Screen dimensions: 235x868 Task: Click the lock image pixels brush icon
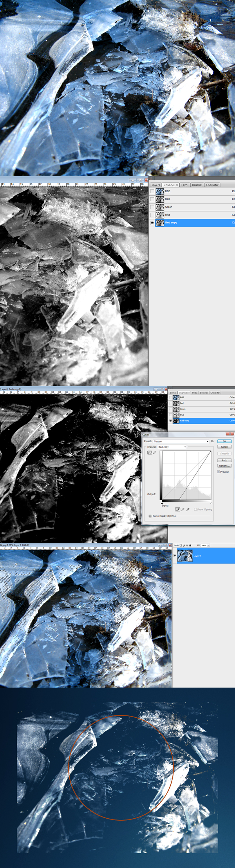[184, 545]
